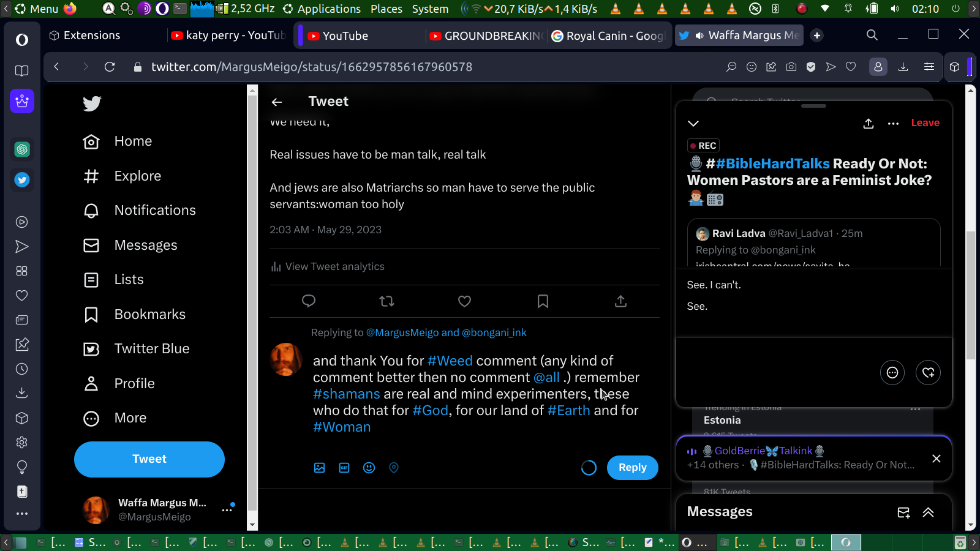The height and width of the screenshot is (551, 980).
Task: Share the tweet via the share icon
Action: (620, 301)
